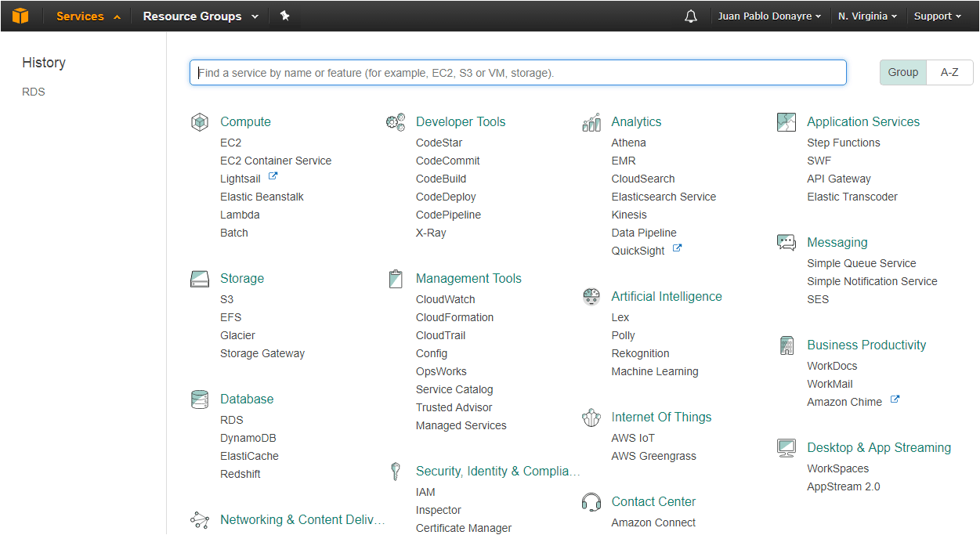Image resolution: width=980 pixels, height=535 pixels.
Task: Click the Business Productivity building icon
Action: tap(787, 345)
